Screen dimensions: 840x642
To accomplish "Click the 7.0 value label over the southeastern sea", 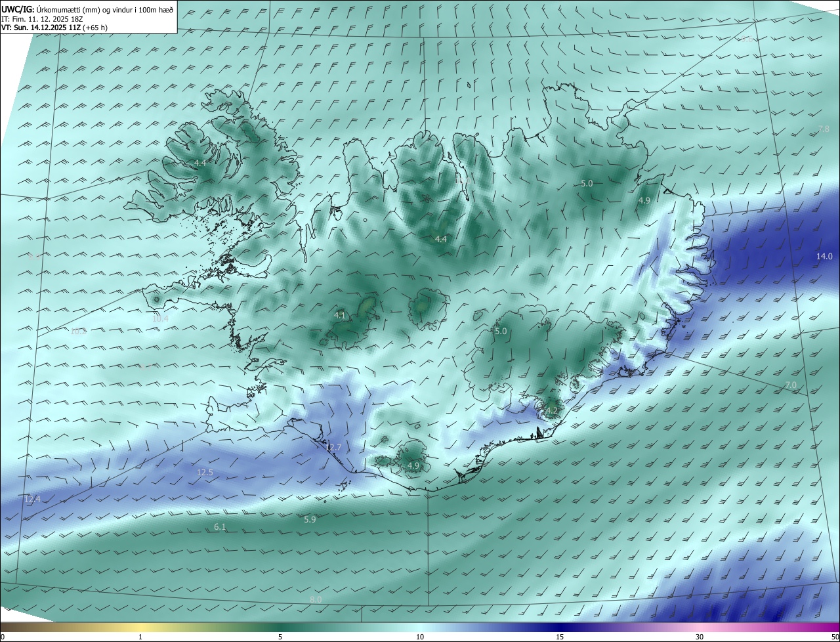I will point(791,385).
